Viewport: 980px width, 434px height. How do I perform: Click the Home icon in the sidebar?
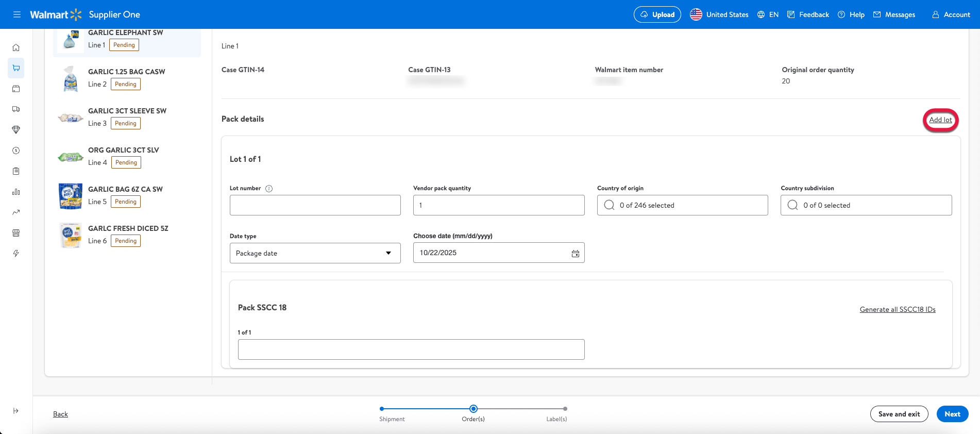click(x=16, y=47)
